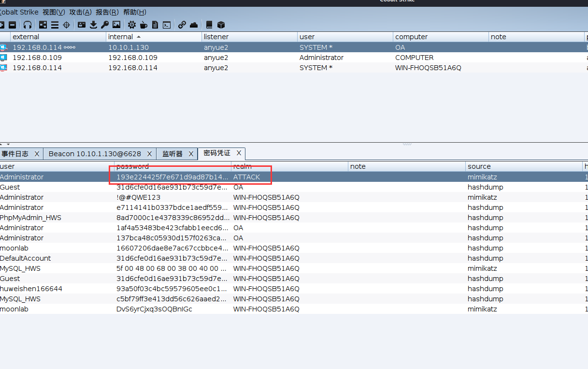Click the scripted web delivery terminal icon
The height and width of the screenshot is (369, 588).
coord(167,25)
